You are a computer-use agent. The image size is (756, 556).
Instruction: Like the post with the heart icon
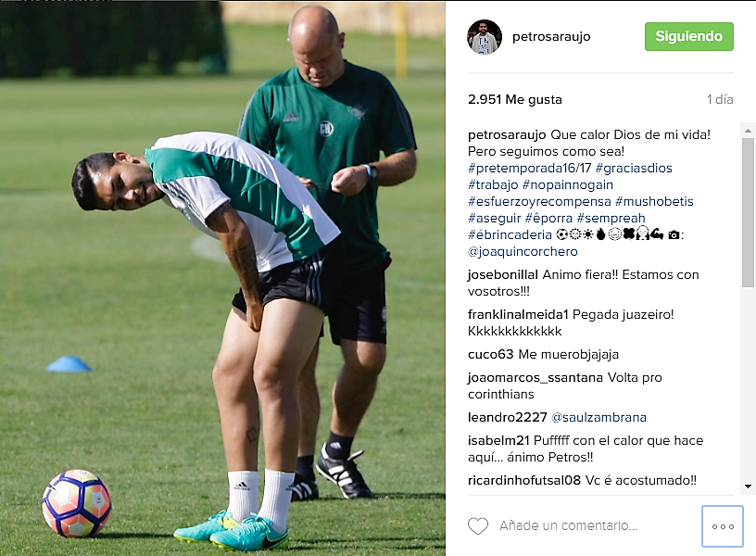[478, 526]
